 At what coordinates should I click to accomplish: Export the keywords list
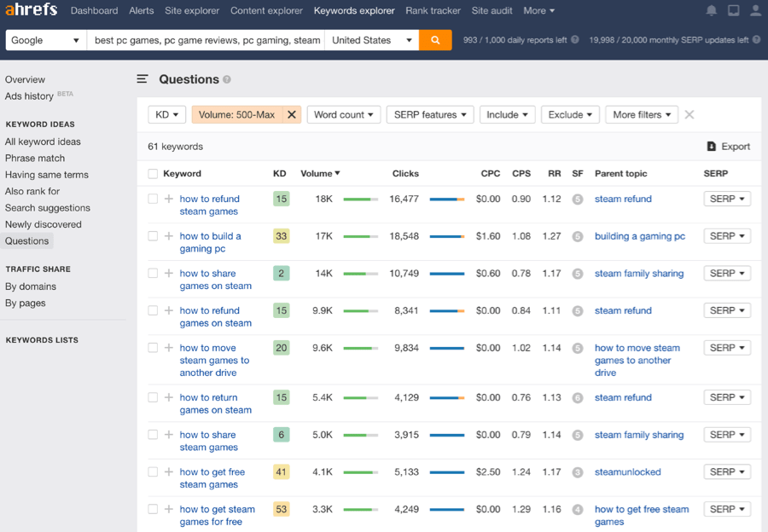729,147
